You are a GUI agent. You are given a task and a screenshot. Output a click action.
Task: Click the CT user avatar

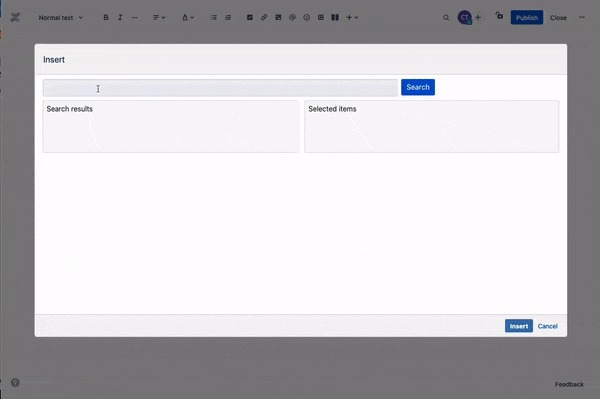465,18
